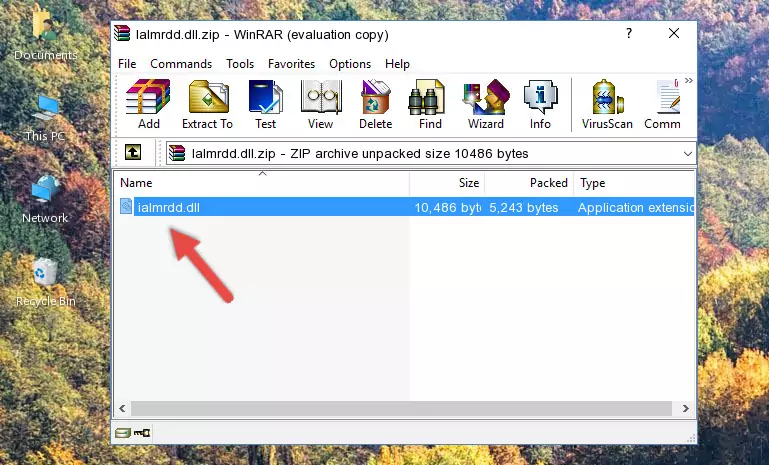769x465 pixels.
Task: Click the Delete toolbar icon
Action: [x=376, y=104]
